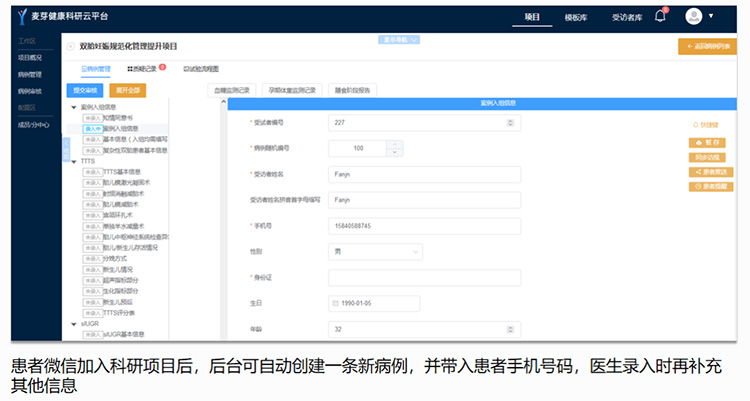
Task: Select the 案例入组信息 form tree item
Action: (110, 129)
